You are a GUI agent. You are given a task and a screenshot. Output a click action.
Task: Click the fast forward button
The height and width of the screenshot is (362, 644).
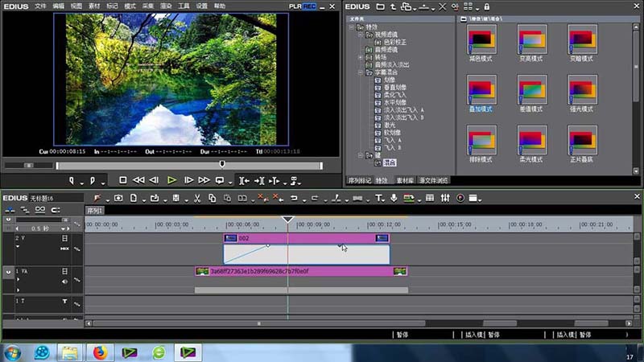tap(205, 180)
